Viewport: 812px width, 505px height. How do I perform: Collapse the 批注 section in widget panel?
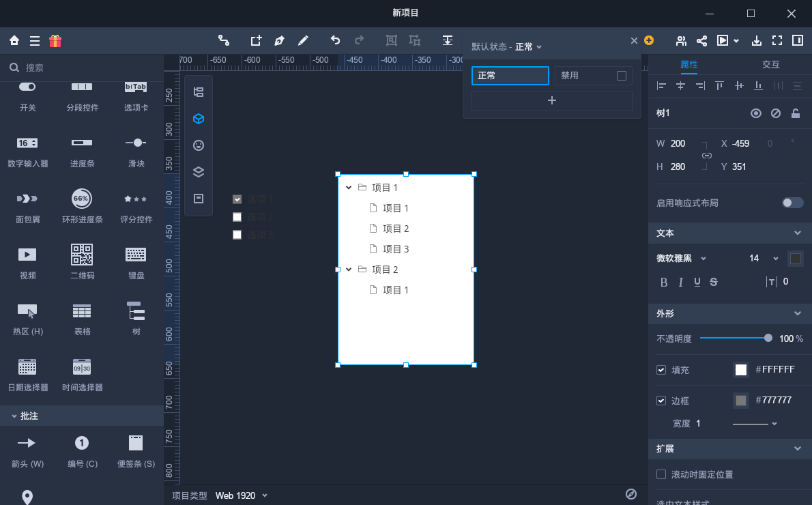point(14,416)
